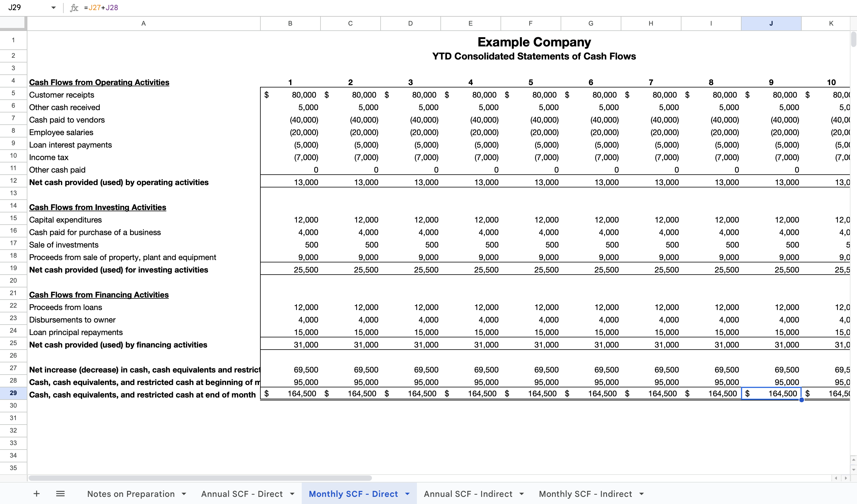The height and width of the screenshot is (504, 857).
Task: Click the column J header to select it
Action: (x=771, y=23)
